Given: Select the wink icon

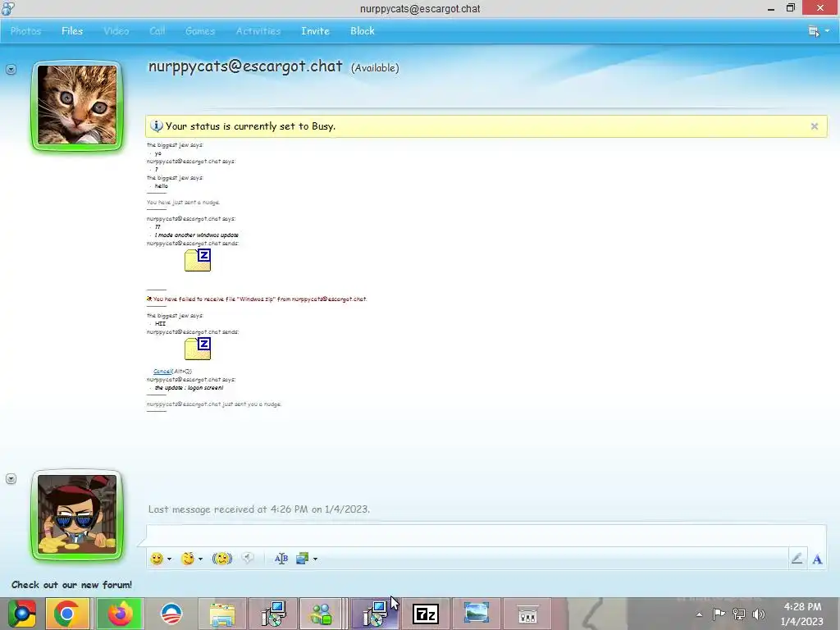Looking at the screenshot, I should [x=188, y=559].
